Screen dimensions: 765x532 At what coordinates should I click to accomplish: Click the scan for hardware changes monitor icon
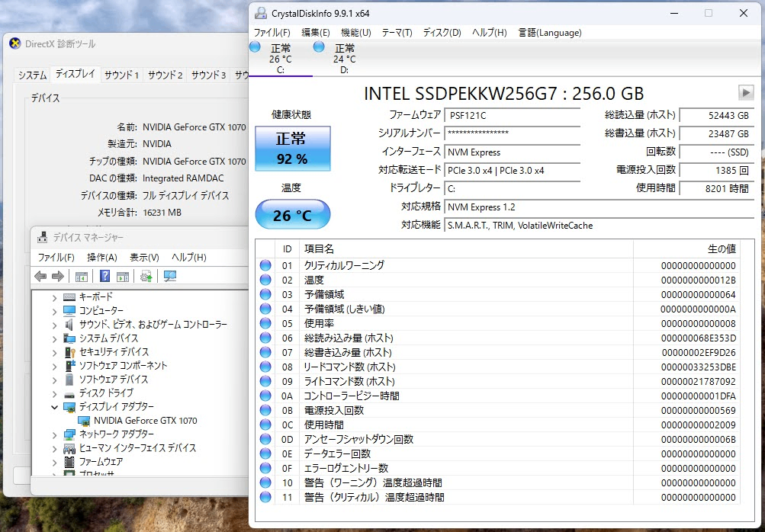(x=170, y=277)
